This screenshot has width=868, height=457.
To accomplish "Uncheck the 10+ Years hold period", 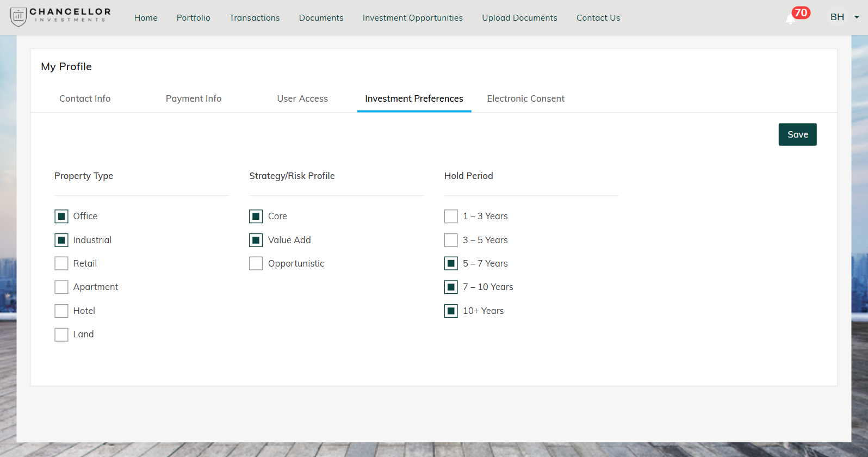I will tap(451, 311).
